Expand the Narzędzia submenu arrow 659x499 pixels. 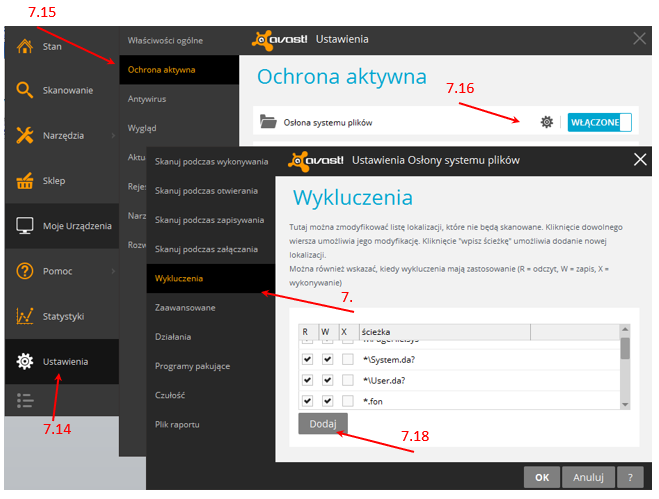tap(113, 135)
